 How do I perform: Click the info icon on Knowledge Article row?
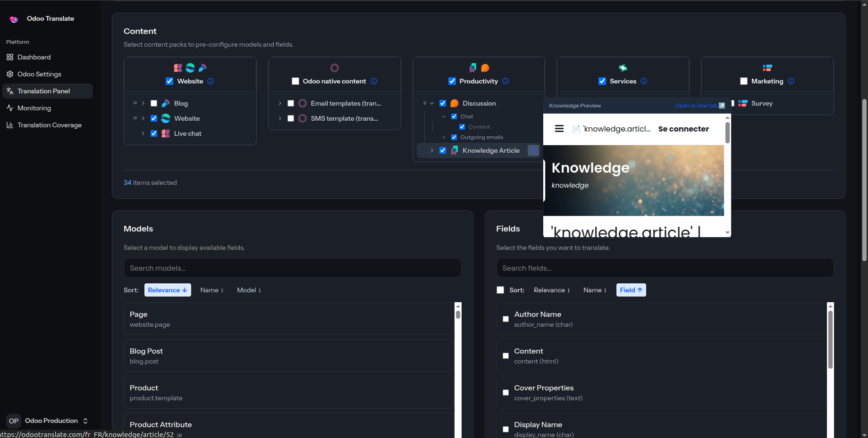click(x=533, y=150)
